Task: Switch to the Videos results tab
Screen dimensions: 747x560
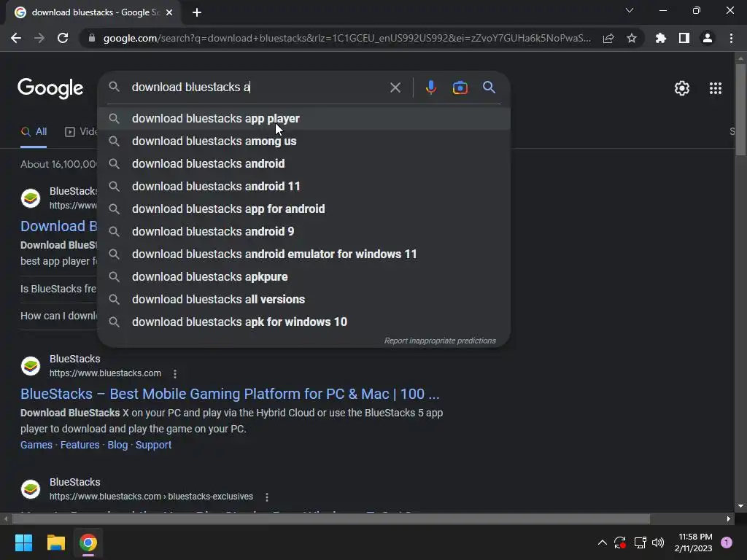Action: pyautogui.click(x=81, y=132)
